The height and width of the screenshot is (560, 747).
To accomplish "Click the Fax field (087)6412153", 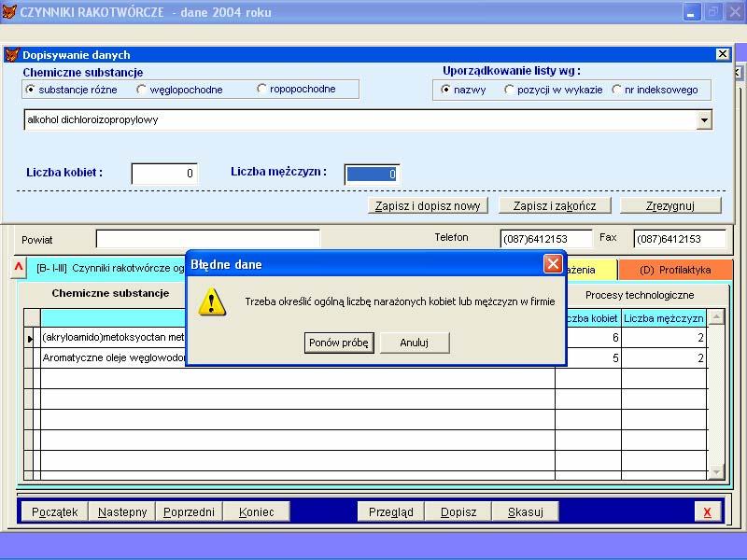I will 680,239.
